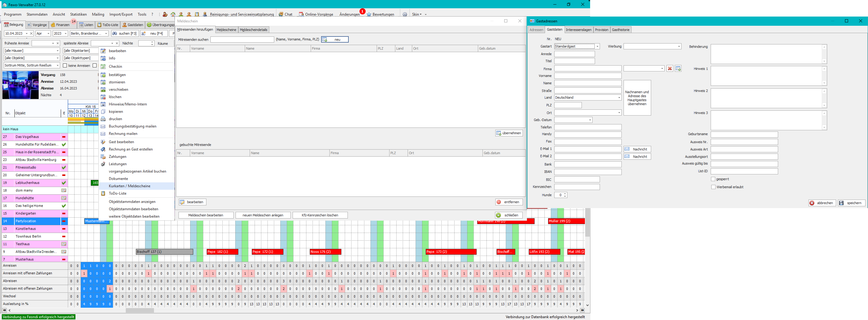The height and width of the screenshot is (320, 868).
Task: Switch to the Meldescheindetails tab
Action: pos(253,30)
